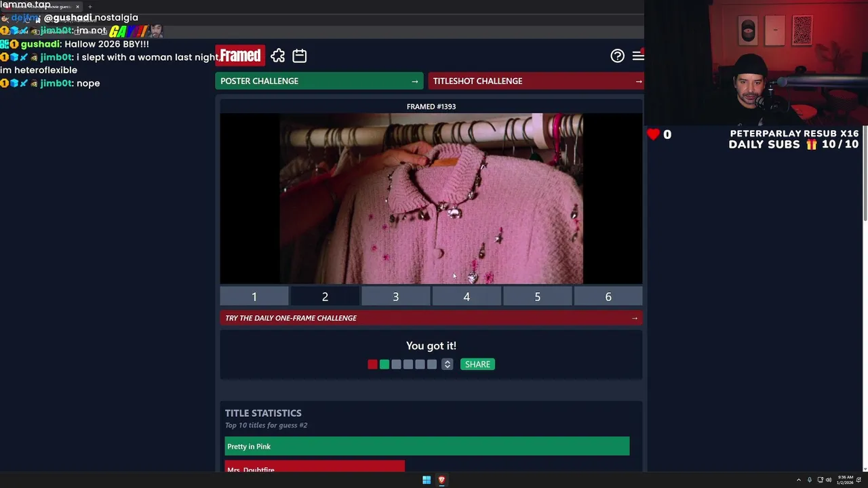
Task: Click the volume tray icon
Action: click(x=829, y=480)
